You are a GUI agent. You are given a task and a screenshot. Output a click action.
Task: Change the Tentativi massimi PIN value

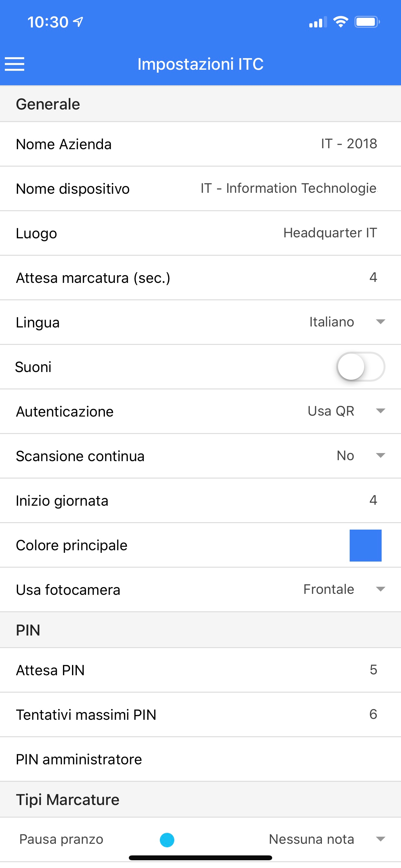coord(373,714)
